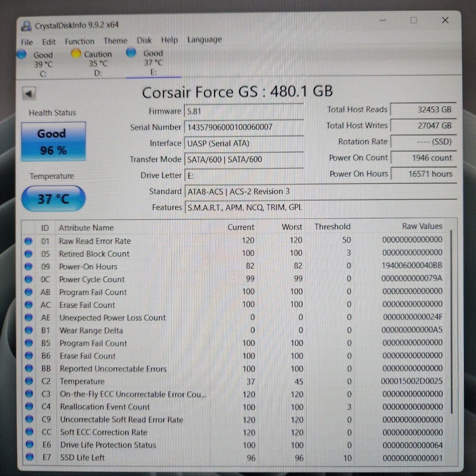Click the Features field with S.M.A.R.T.
Viewport: 476px width, 476px height.
tap(320, 207)
